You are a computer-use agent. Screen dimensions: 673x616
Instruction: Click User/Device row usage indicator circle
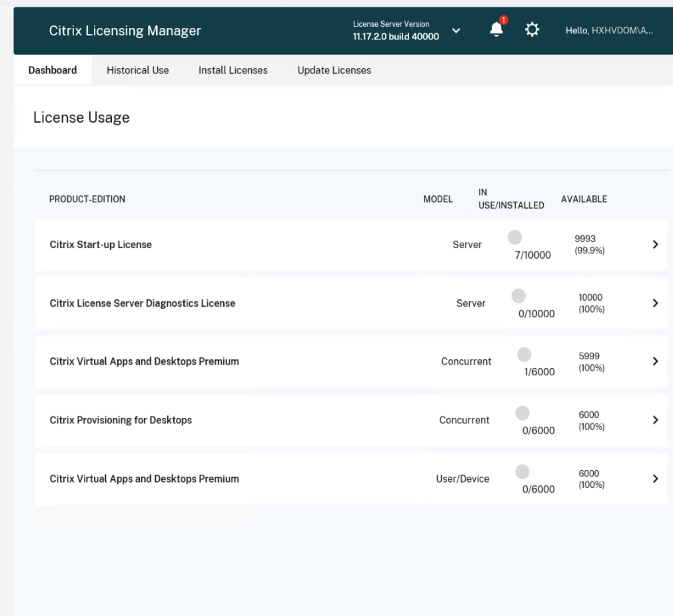[522, 471]
